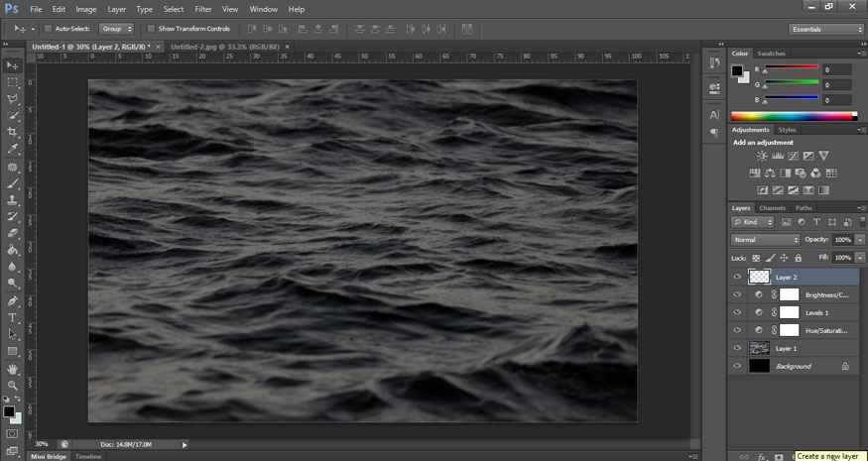Open the Paths tab
The width and height of the screenshot is (868, 461).
tap(804, 208)
